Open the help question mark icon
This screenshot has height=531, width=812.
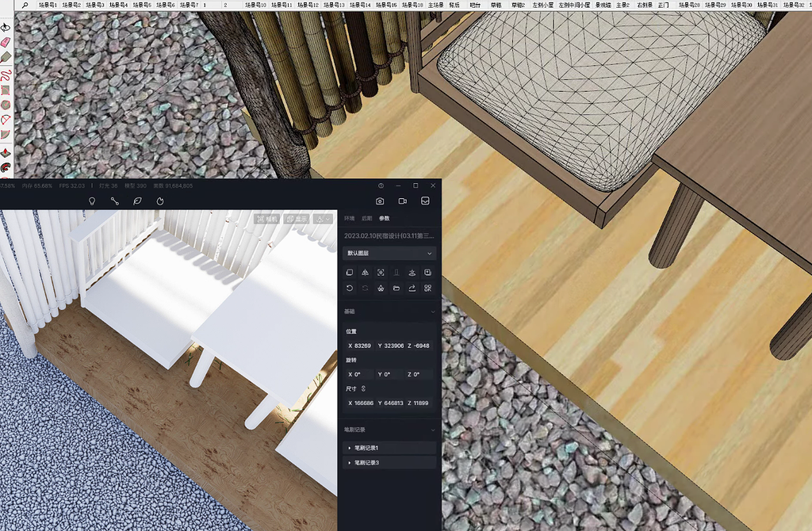pos(381,185)
